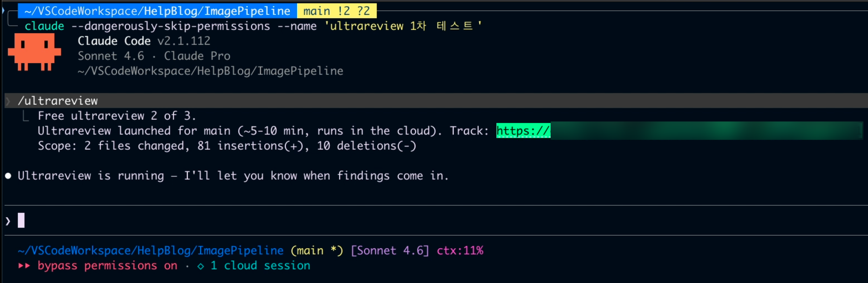Open the '1 cloud session' status entry
The height and width of the screenshot is (283, 868).
[260, 266]
